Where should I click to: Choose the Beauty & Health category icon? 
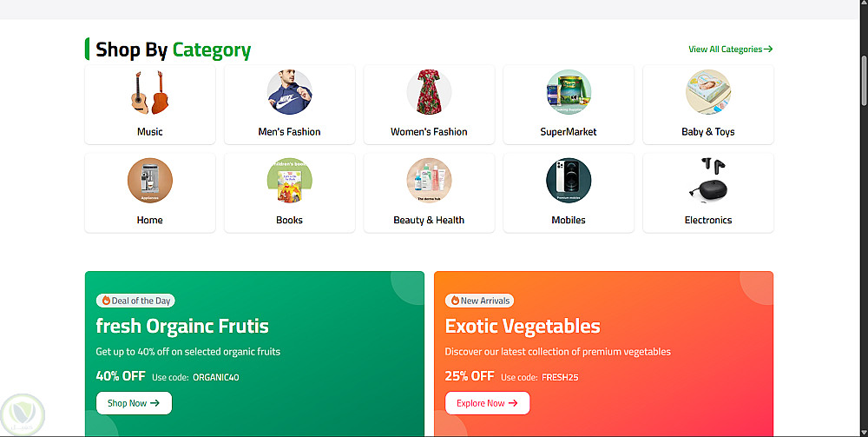(429, 181)
